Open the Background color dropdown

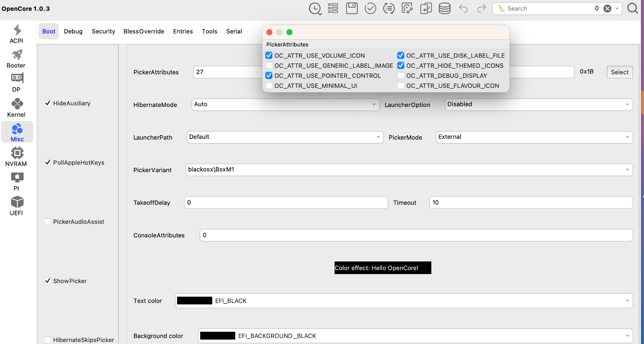coord(415,336)
